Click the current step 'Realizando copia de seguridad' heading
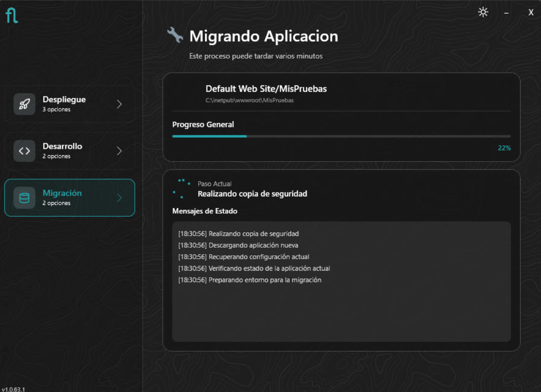 tap(252, 194)
